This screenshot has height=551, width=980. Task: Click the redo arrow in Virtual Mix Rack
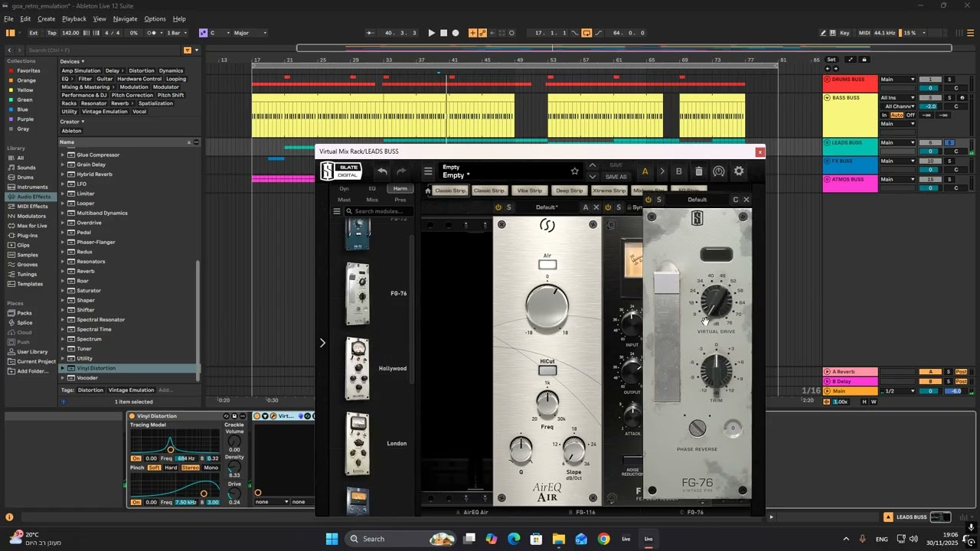click(401, 171)
